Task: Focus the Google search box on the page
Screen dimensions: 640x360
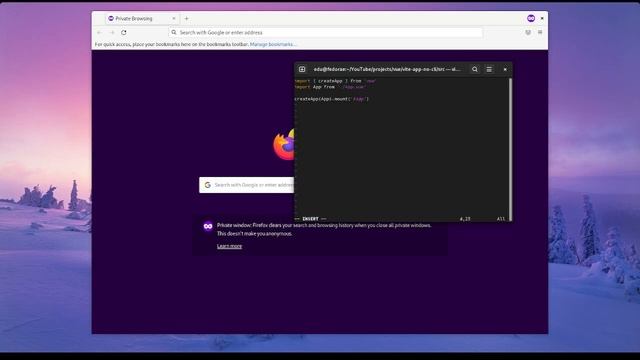Action: tap(247, 185)
